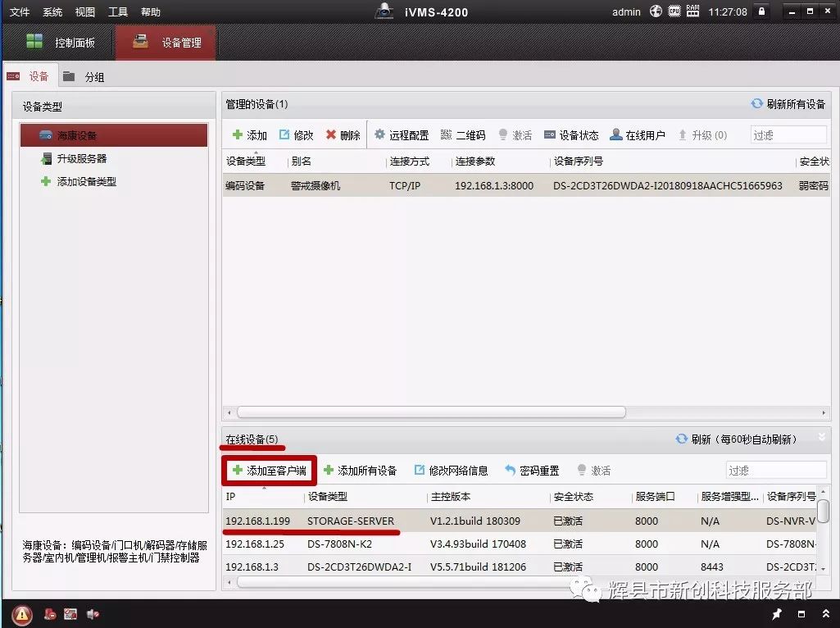Click the pin icon in bottom bar
840x628 pixels.
click(x=777, y=614)
